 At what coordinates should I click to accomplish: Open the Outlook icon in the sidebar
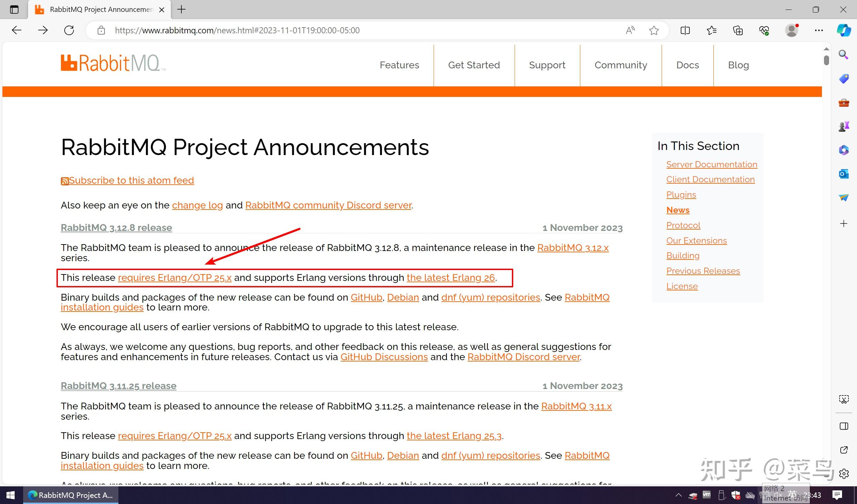pyautogui.click(x=843, y=174)
